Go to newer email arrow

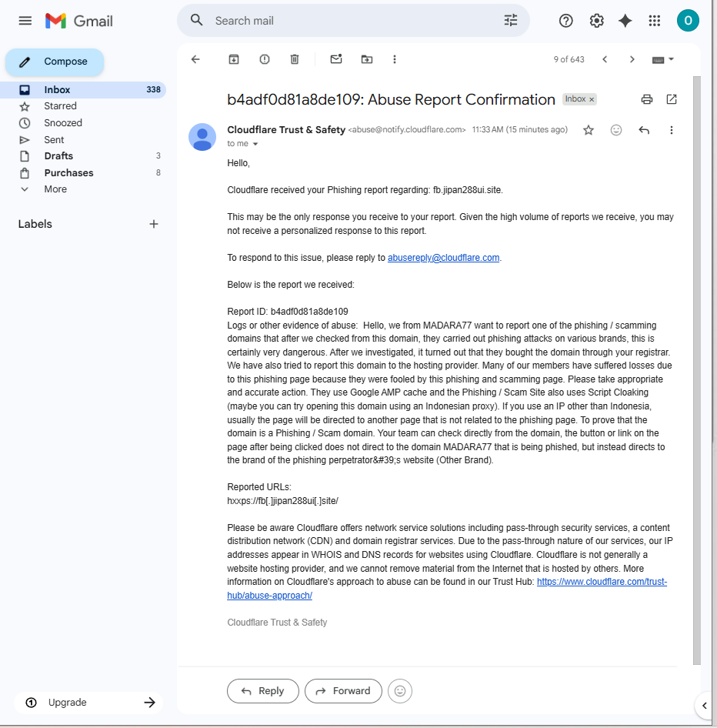[x=605, y=59]
